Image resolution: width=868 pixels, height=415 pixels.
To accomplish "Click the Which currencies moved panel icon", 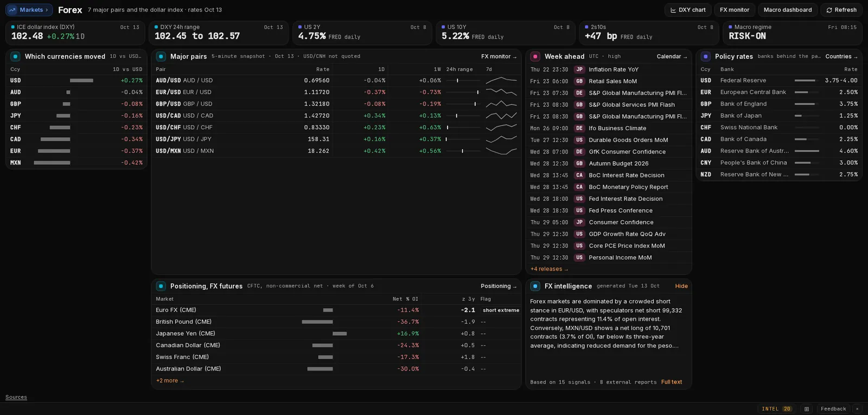I will [15, 56].
